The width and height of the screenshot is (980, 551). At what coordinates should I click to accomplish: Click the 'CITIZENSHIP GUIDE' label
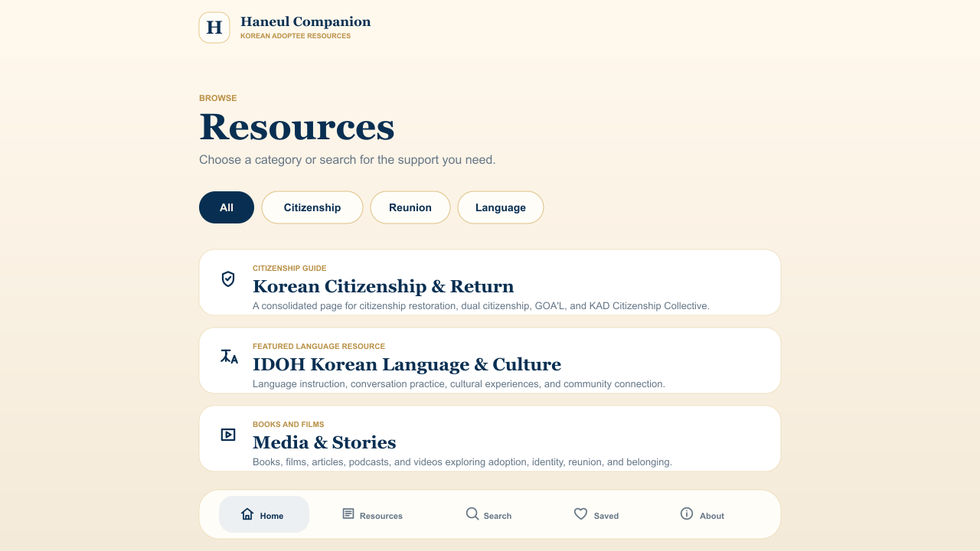[x=289, y=269]
